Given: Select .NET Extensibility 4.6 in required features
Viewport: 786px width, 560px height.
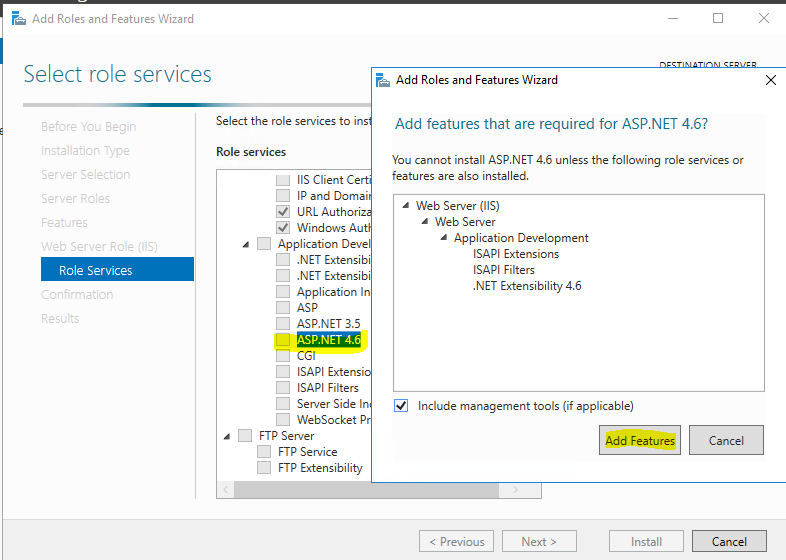Looking at the screenshot, I should tap(527, 286).
